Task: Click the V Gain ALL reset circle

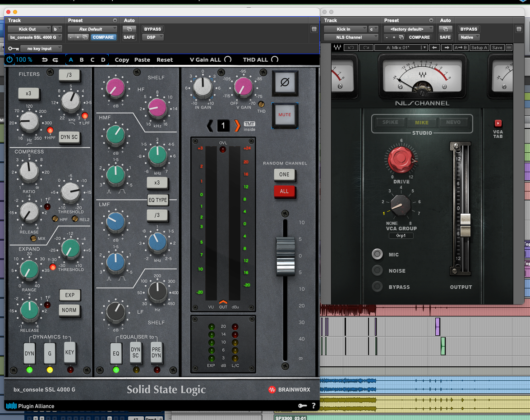Action: (x=228, y=59)
